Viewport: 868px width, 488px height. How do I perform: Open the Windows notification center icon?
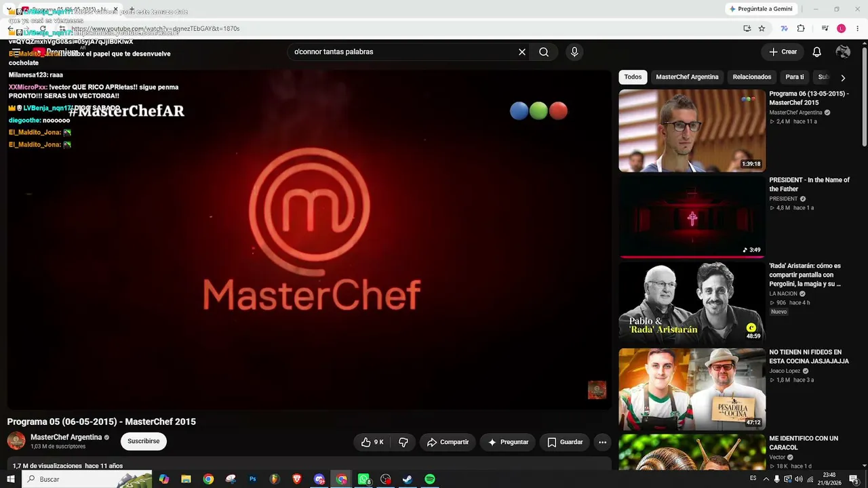point(854,479)
